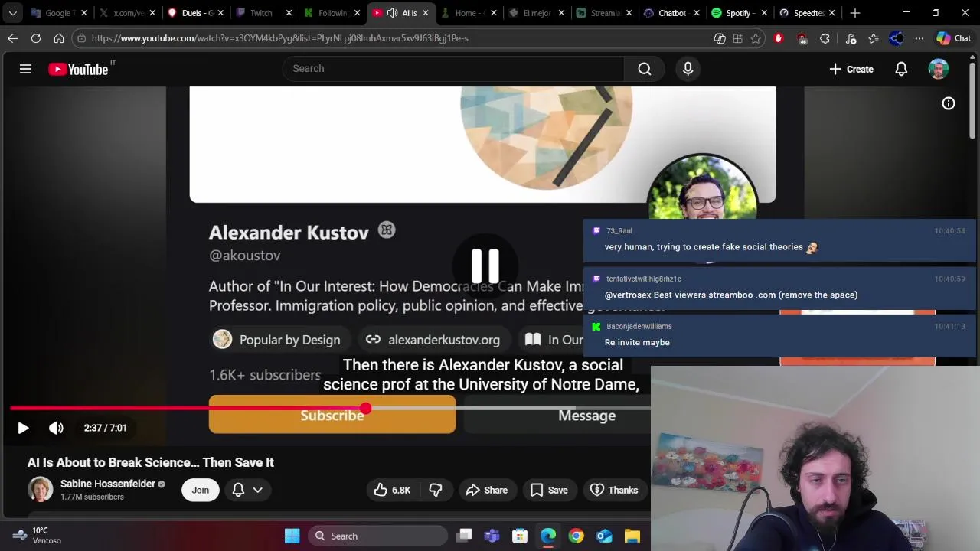
Task: Click the Windows taskbar Search box
Action: [x=378, y=536]
